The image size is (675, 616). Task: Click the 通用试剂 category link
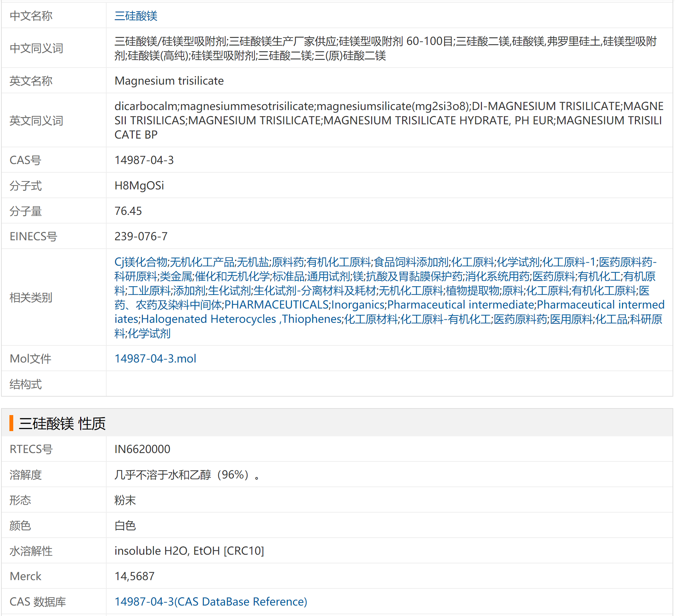point(328,276)
